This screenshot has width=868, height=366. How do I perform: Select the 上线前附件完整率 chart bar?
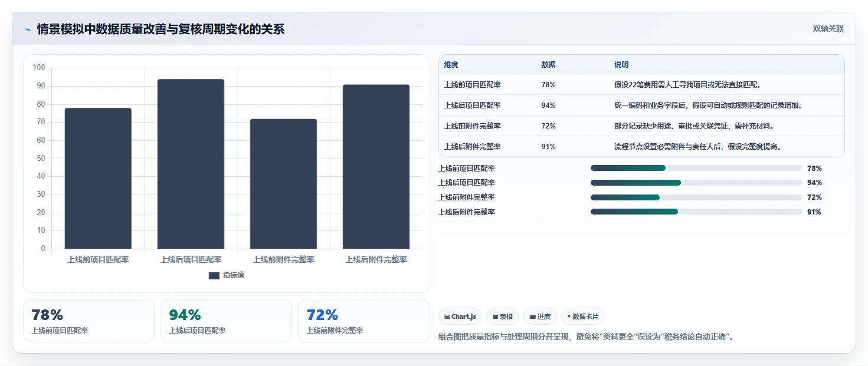283,184
